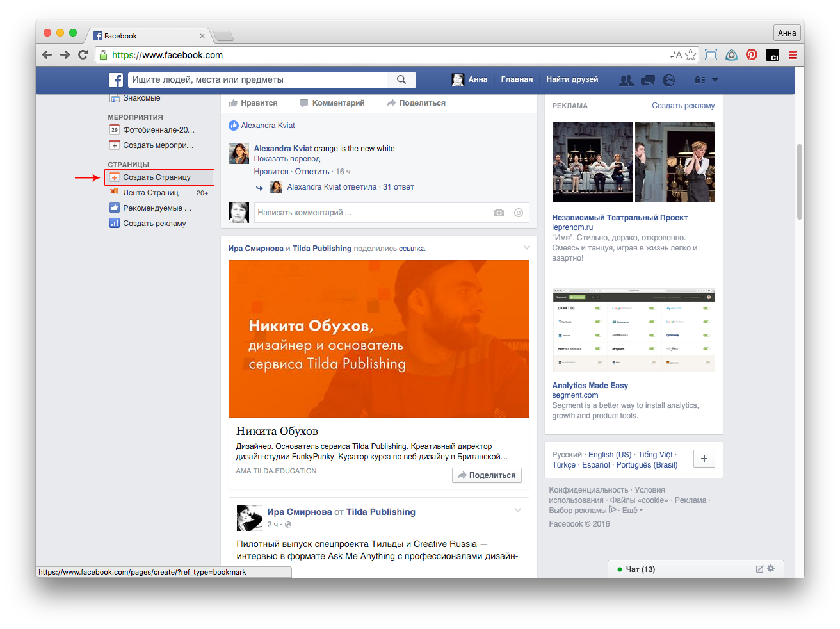
Task: Click the plus button to add a language
Action: click(x=704, y=459)
